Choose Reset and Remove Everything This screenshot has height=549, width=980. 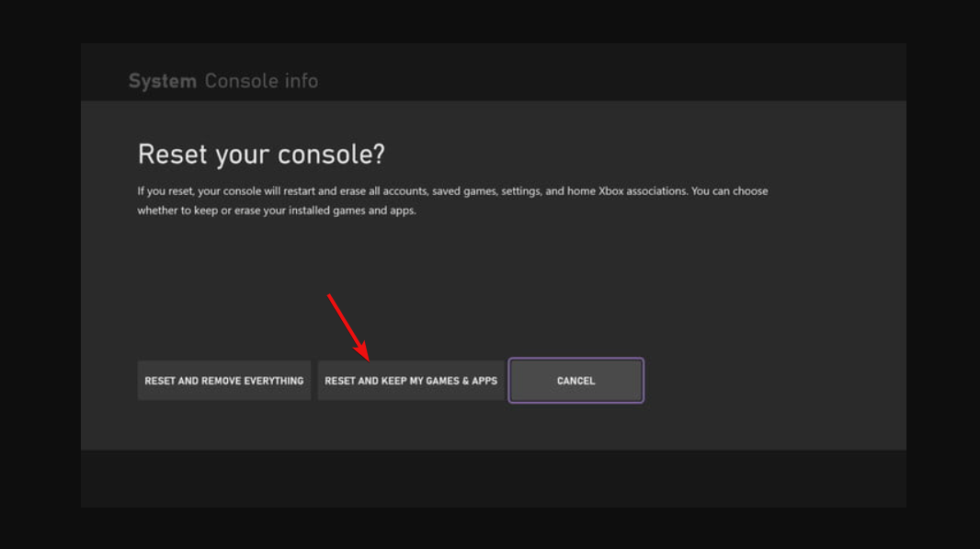223,380
